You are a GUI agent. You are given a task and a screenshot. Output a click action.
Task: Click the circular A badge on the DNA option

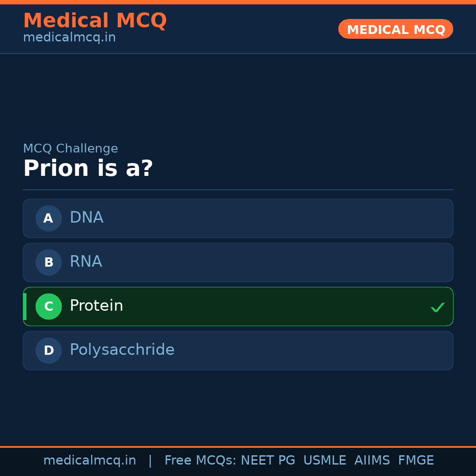[x=48, y=218]
